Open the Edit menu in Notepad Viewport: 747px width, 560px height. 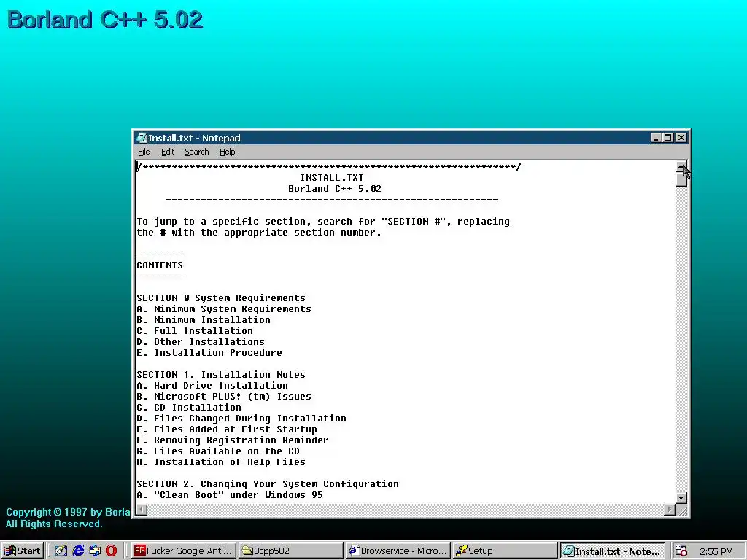click(x=168, y=152)
